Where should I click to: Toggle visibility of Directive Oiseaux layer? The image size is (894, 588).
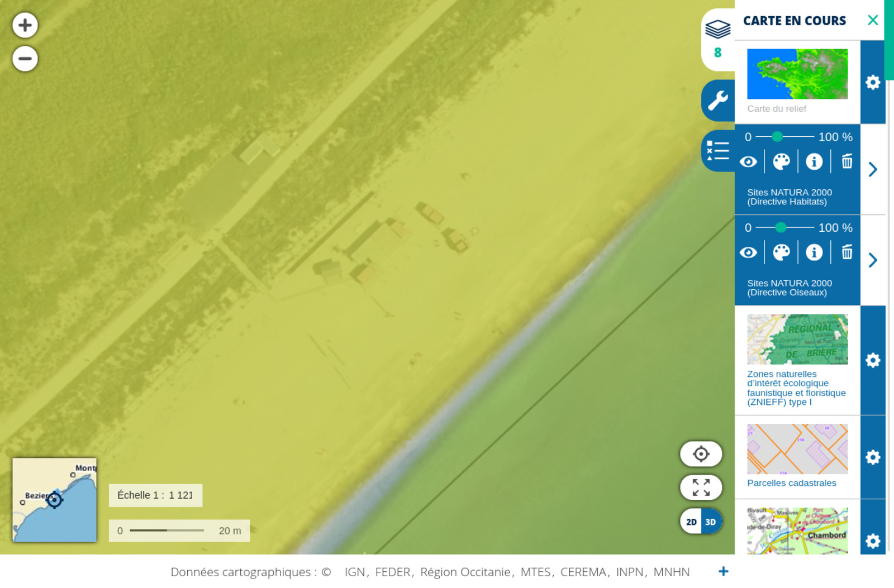tap(749, 252)
